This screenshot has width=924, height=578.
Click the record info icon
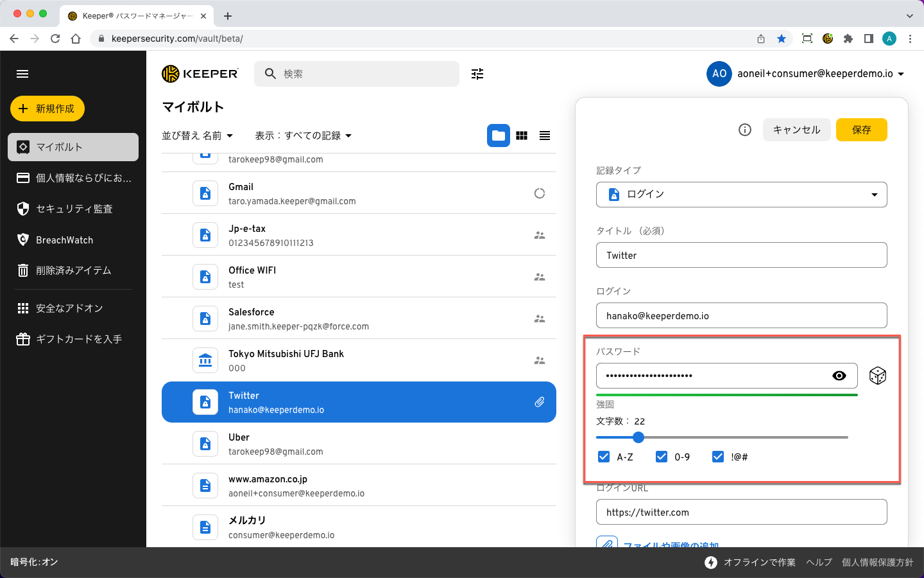(745, 130)
